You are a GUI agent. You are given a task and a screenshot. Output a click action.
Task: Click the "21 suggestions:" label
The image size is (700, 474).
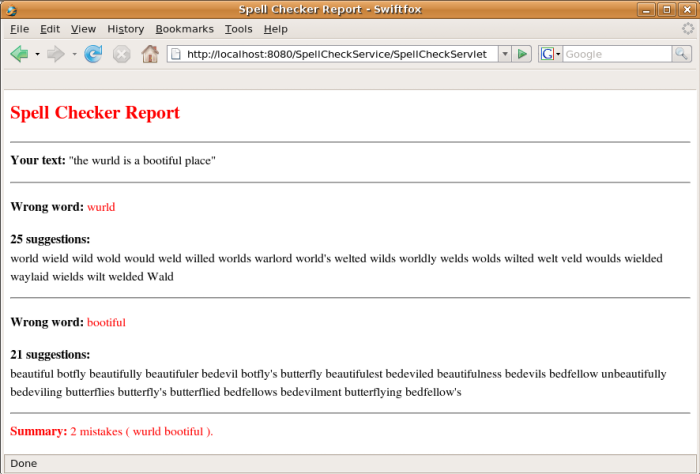50,354
